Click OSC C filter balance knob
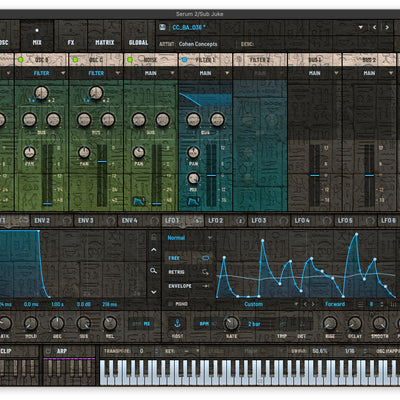The height and width of the screenshot is (400, 400). [x=96, y=93]
